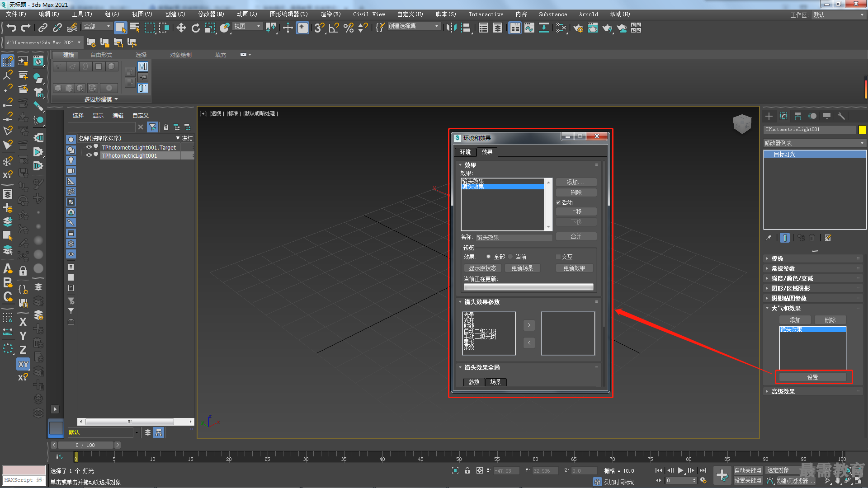The image size is (868, 488).
Task: Open the 创建选择集 dropdown
Action: point(414,27)
